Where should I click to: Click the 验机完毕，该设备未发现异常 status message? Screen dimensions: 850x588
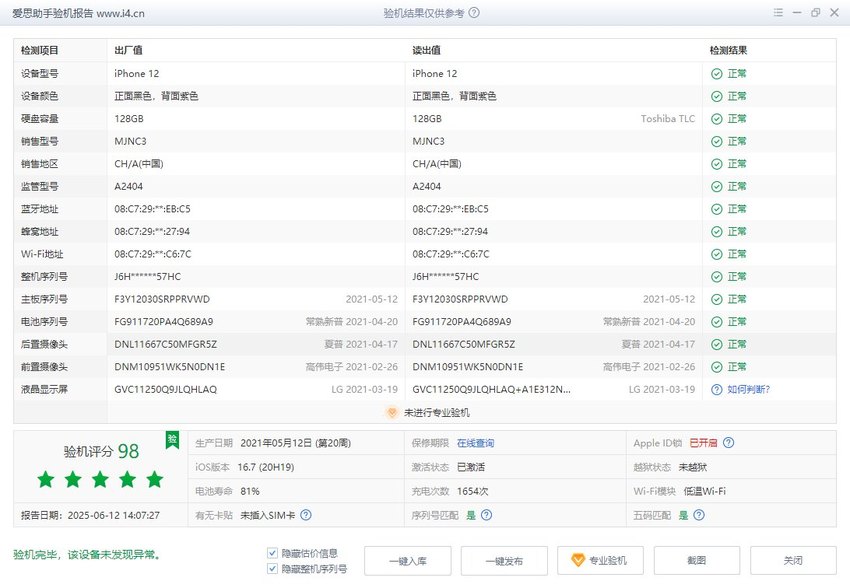(86, 555)
